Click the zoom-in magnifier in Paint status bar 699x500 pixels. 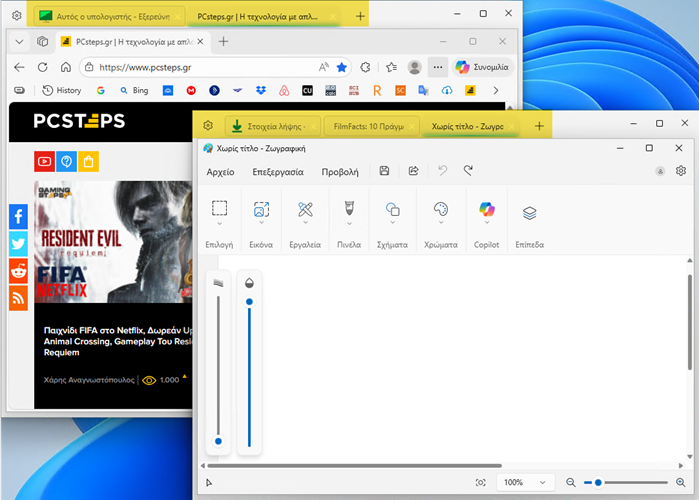682,482
